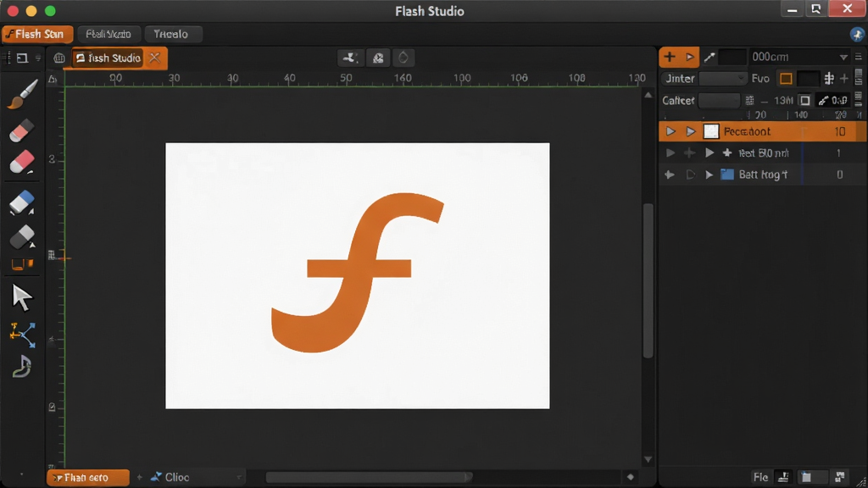Open the panel options menu icon

point(859,57)
